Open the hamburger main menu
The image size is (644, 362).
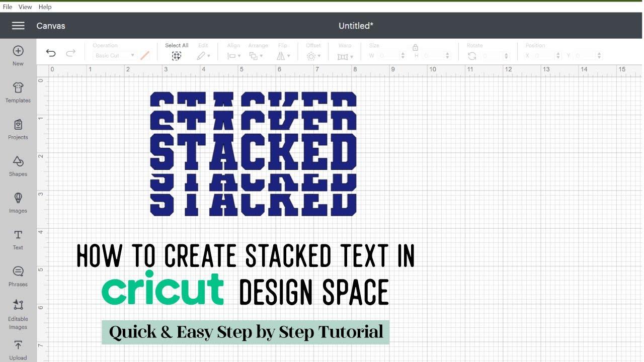pos(18,26)
